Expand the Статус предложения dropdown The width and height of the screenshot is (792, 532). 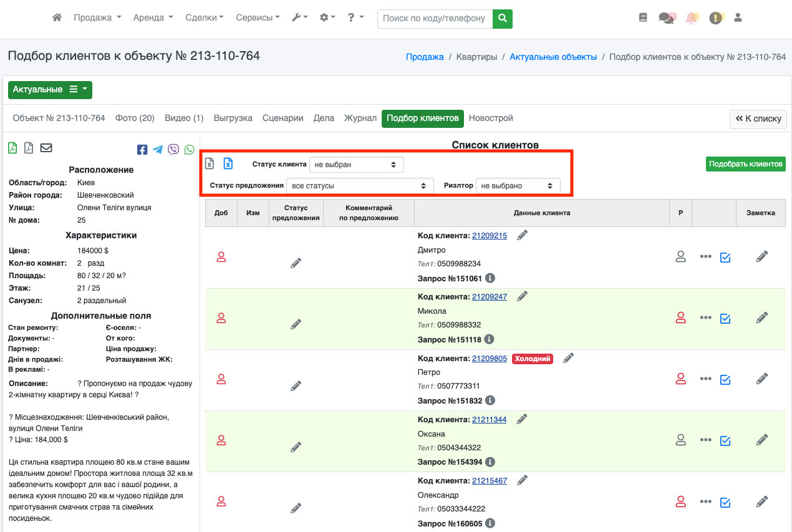point(360,186)
